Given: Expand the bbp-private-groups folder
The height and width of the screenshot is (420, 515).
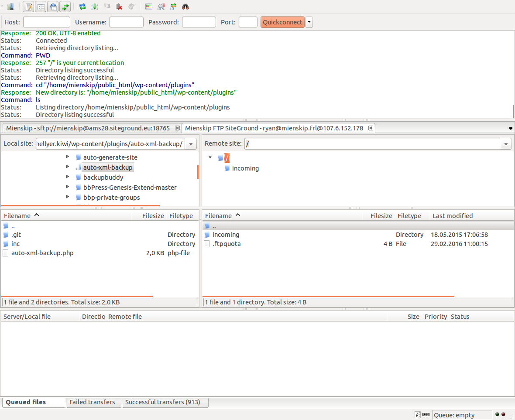Looking at the screenshot, I should click(68, 197).
